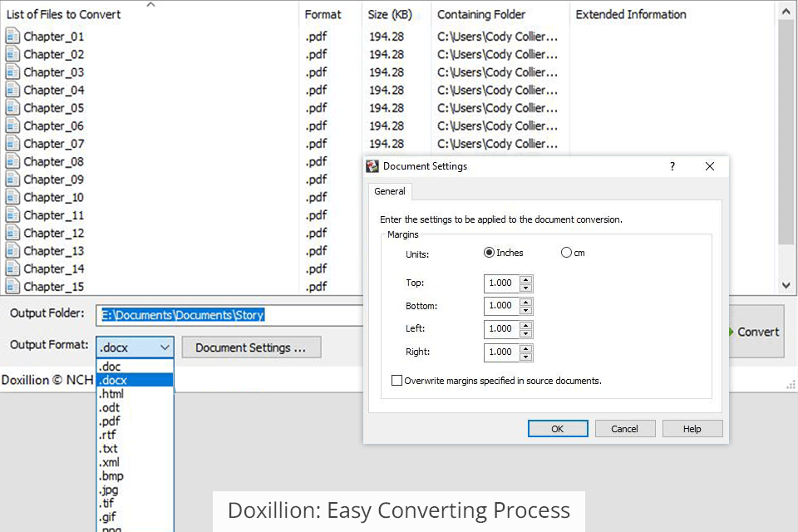The width and height of the screenshot is (798, 532).
Task: Sort by the Containing Folder column header
Action: pos(500,14)
